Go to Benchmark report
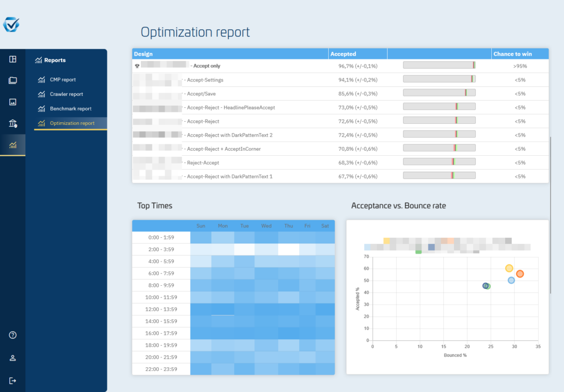Viewport: 564px width, 392px height. (x=70, y=108)
